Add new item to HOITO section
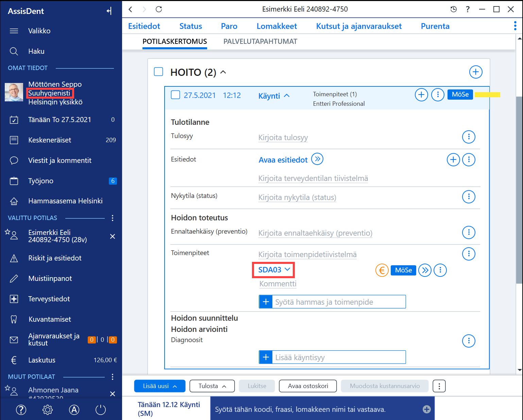The width and height of the screenshot is (523, 420). click(476, 72)
